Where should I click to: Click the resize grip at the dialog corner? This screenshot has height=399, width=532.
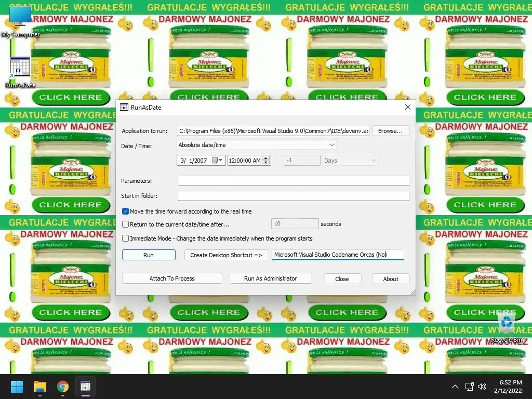pyautogui.click(x=413, y=292)
